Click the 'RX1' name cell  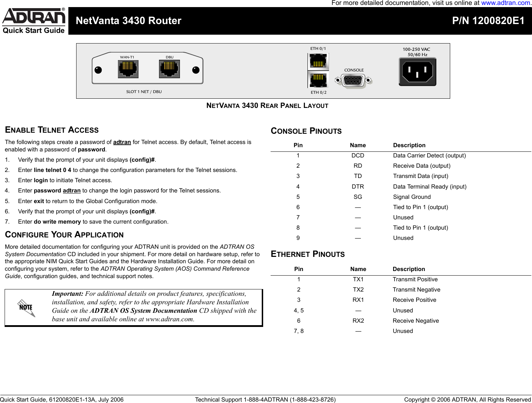tap(358, 300)
